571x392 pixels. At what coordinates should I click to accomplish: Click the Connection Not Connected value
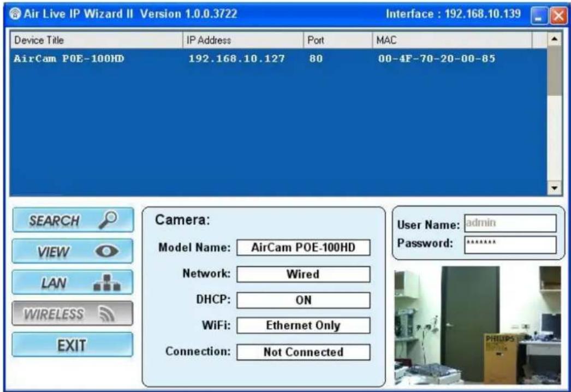[304, 352]
